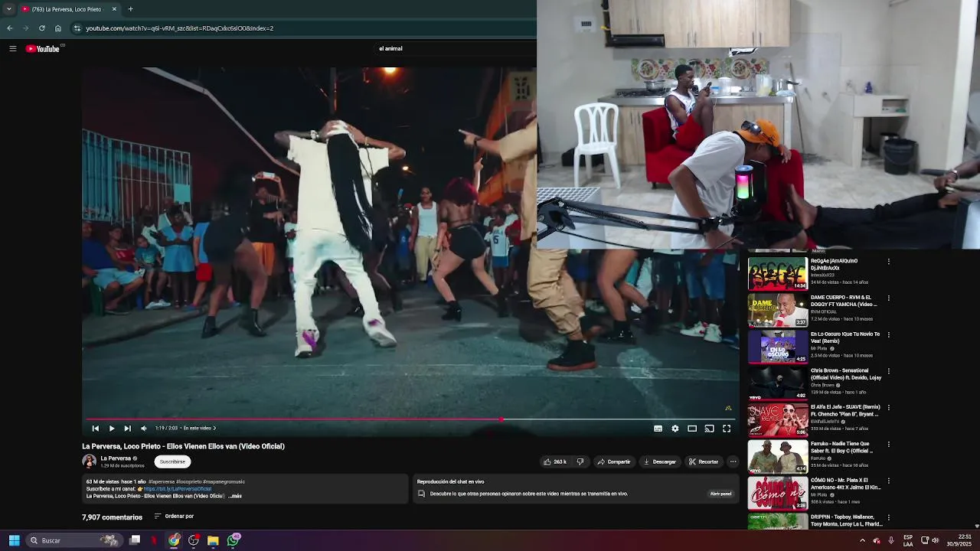Open video settings gear

tap(675, 429)
